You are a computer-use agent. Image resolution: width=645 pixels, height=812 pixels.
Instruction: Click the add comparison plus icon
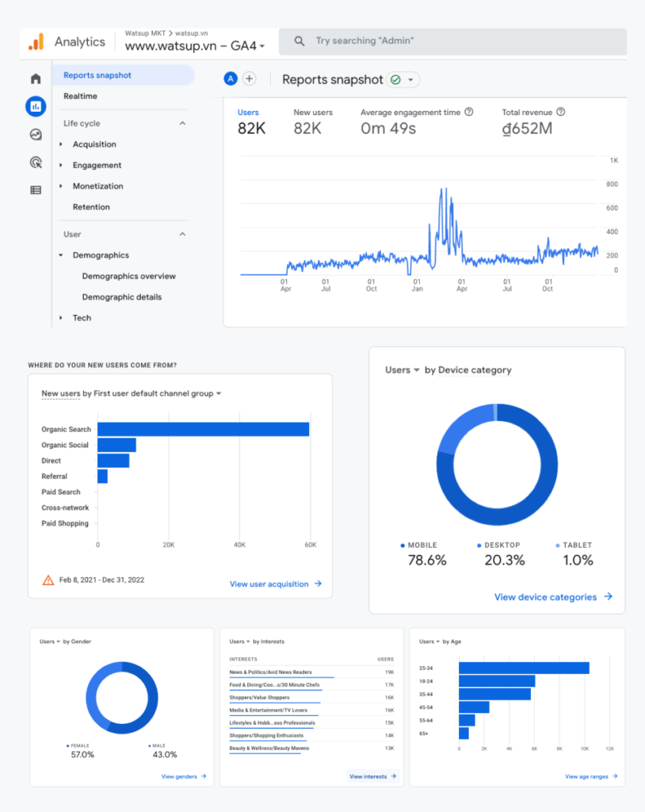tap(250, 79)
